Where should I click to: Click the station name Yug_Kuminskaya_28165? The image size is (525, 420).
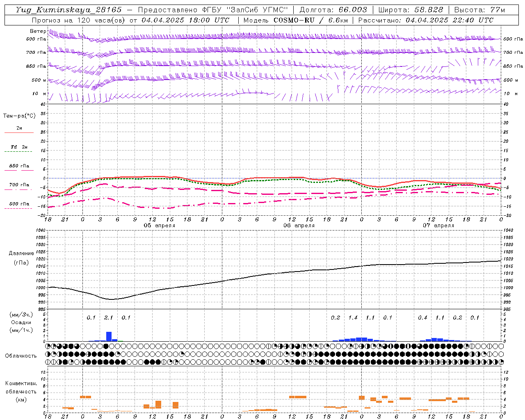69,10
